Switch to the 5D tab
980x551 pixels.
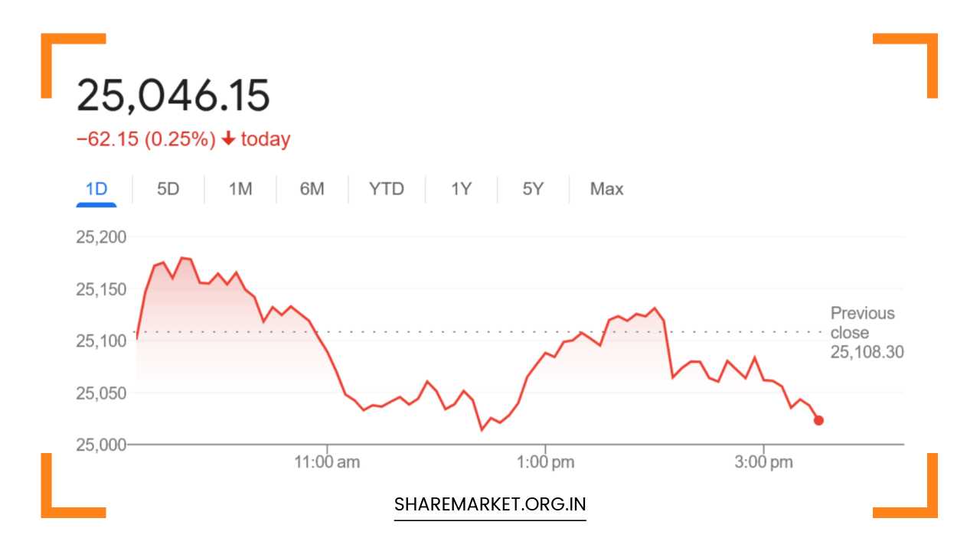(x=168, y=189)
